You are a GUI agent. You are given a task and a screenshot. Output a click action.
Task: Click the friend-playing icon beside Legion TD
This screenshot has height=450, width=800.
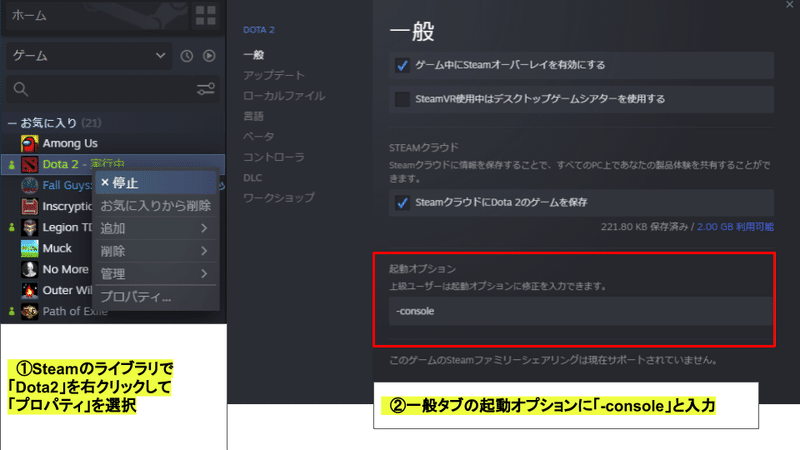[12, 227]
